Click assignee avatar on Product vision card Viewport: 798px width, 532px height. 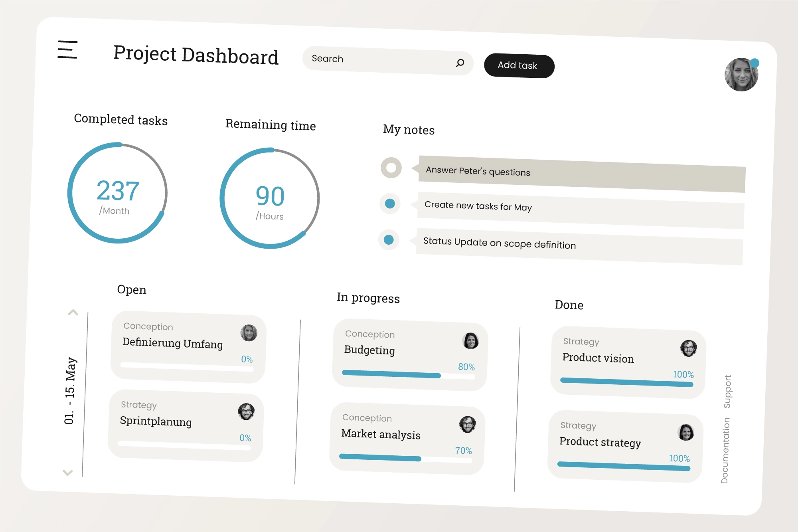[x=688, y=348]
